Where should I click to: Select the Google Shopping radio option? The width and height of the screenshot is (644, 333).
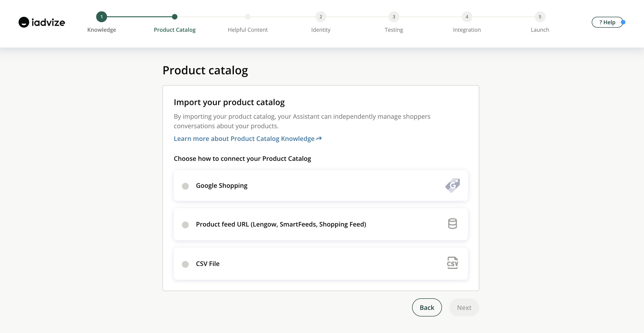(x=185, y=186)
